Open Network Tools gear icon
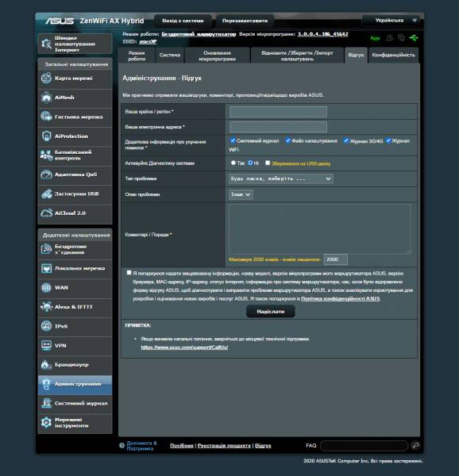The width and height of the screenshot is (459, 476). pos(46,423)
